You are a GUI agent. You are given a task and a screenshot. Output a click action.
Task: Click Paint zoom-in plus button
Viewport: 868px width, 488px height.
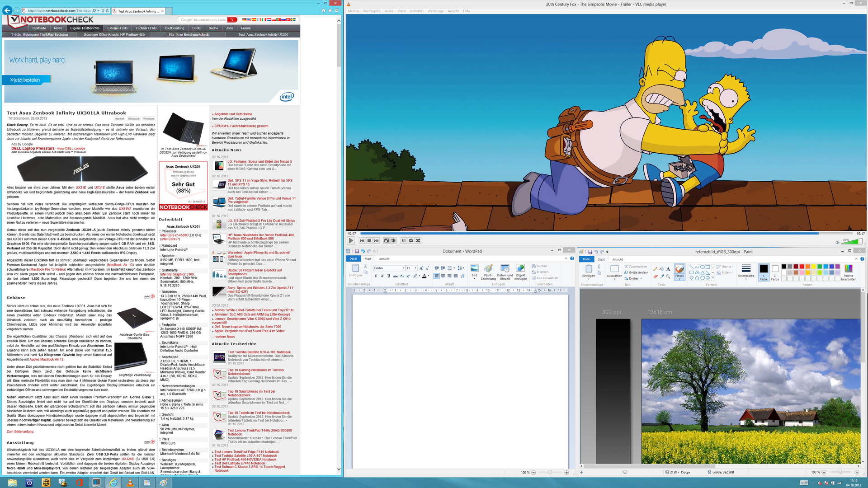tap(856, 472)
